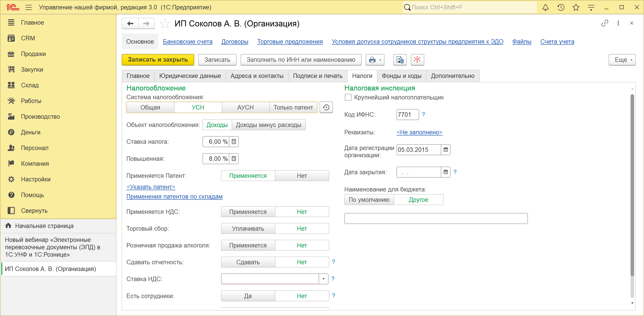Open service settings menu icon in title bar
Image resolution: width=644 pixels, height=316 pixels.
[x=591, y=8]
